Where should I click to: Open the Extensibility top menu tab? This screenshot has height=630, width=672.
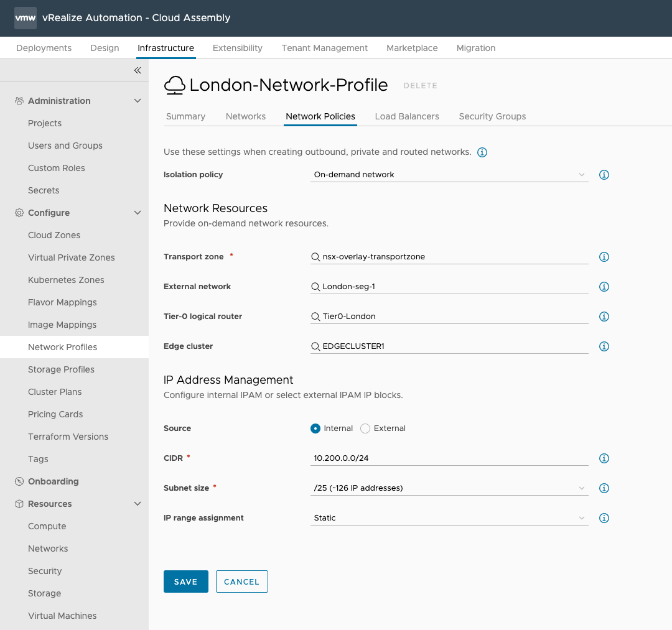tap(237, 48)
